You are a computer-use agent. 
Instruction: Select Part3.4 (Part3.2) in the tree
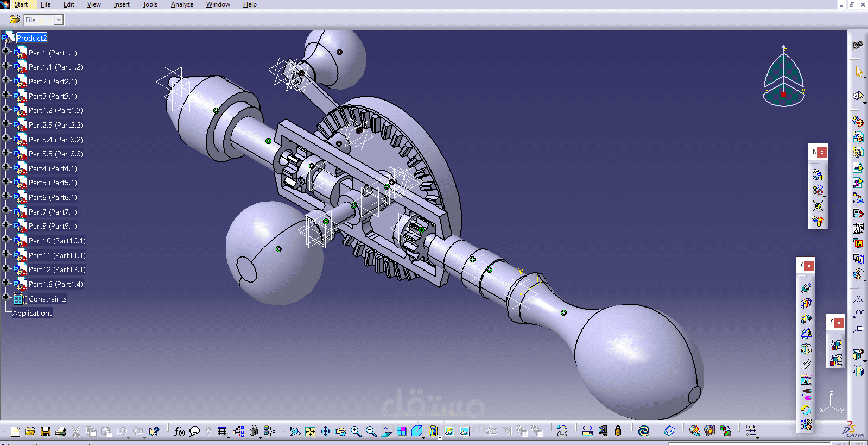pyautogui.click(x=55, y=140)
